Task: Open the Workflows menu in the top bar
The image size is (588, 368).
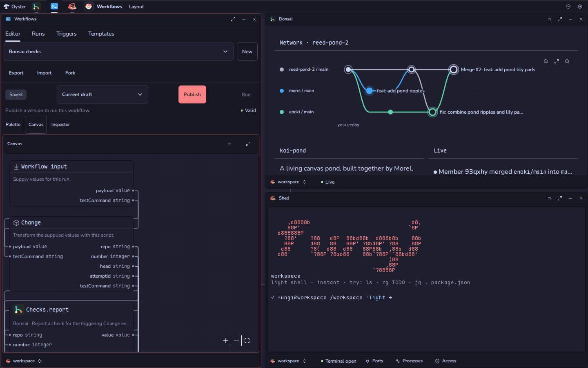Action: [109, 7]
